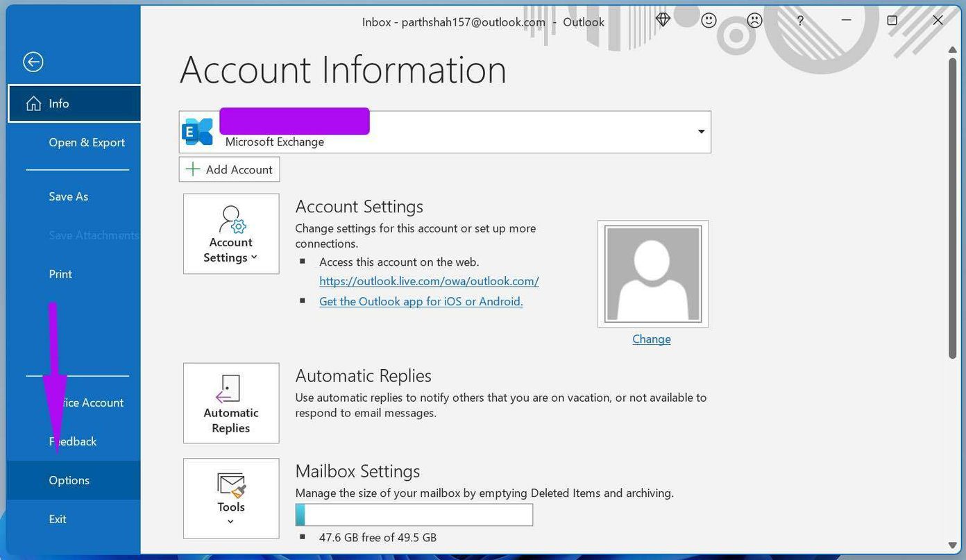Image resolution: width=966 pixels, height=560 pixels.
Task: Click the back arrow circle icon
Action: coord(33,62)
